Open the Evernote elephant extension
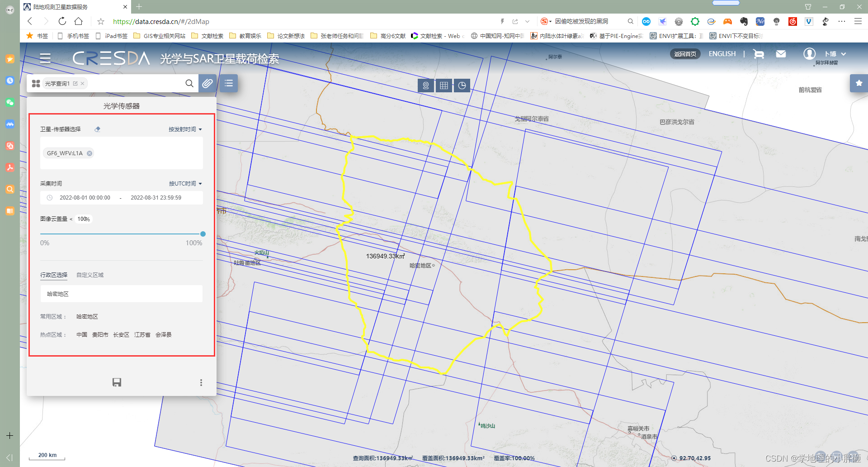Screen dimensions: 868x467 (744, 21)
